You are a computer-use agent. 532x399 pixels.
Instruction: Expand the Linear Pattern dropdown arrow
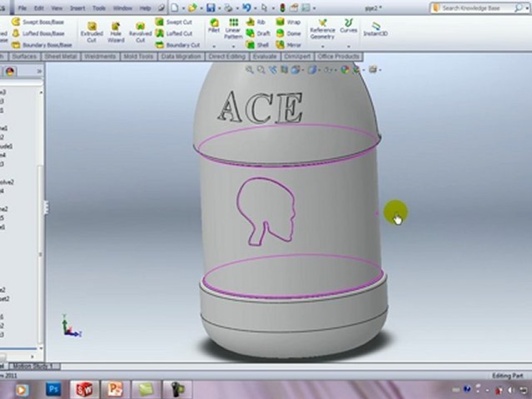233,46
